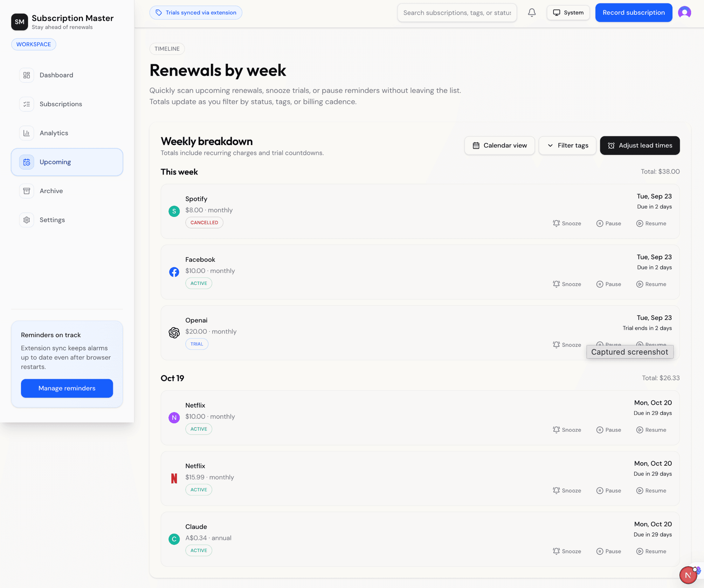704x588 pixels.
Task: Open Adjust lead times options
Action: [x=640, y=145]
